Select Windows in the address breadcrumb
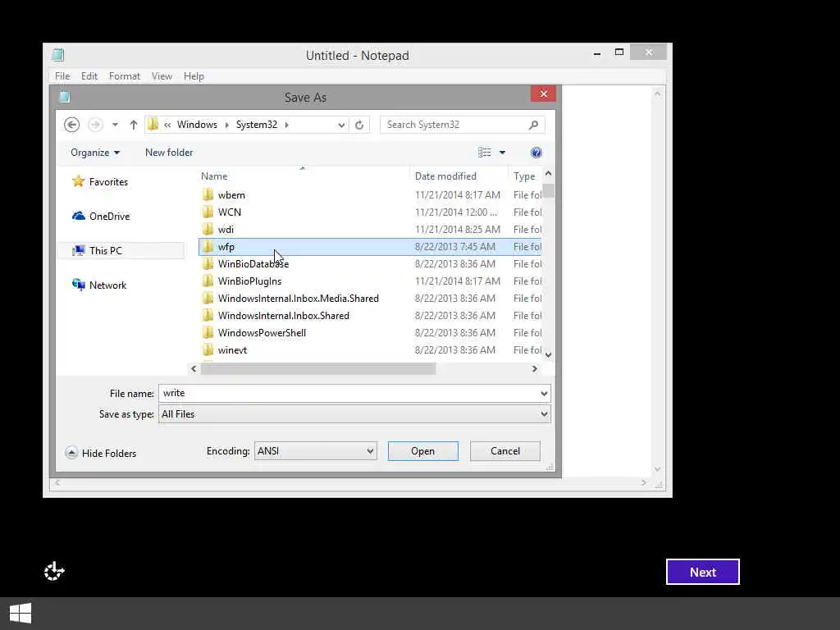Screen dimensions: 840x630 tap(197, 125)
